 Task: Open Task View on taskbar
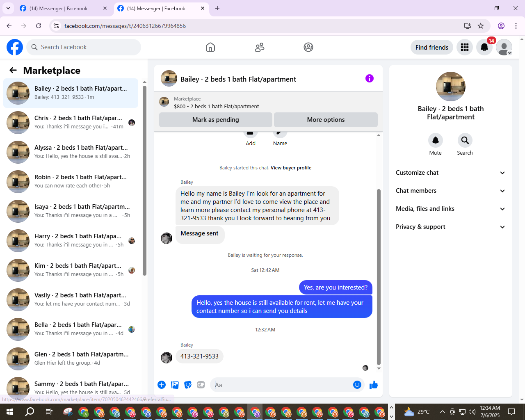[49, 412]
